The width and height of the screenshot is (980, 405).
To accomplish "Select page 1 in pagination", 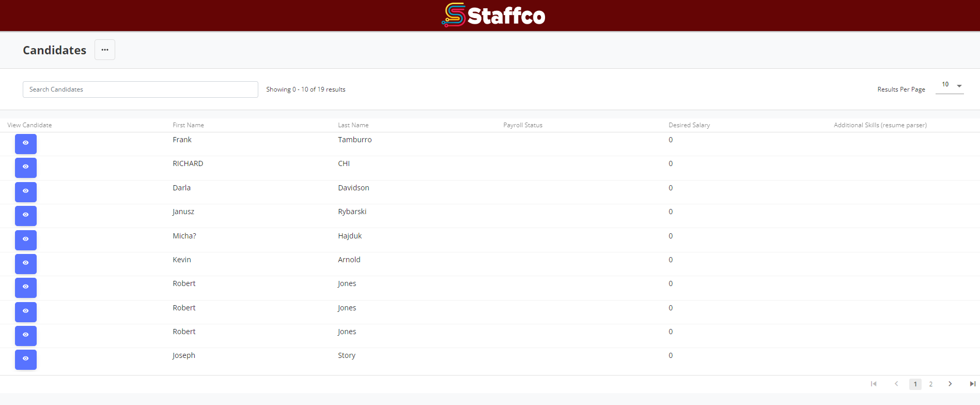I will coord(915,384).
